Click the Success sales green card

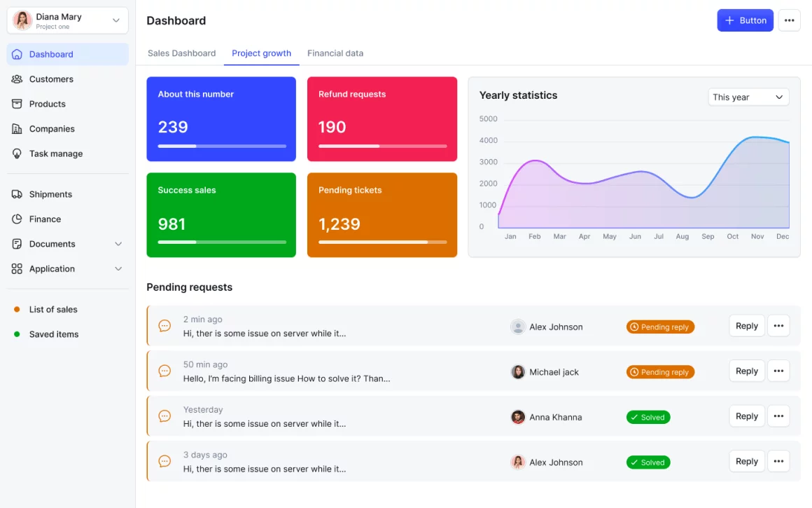point(221,214)
